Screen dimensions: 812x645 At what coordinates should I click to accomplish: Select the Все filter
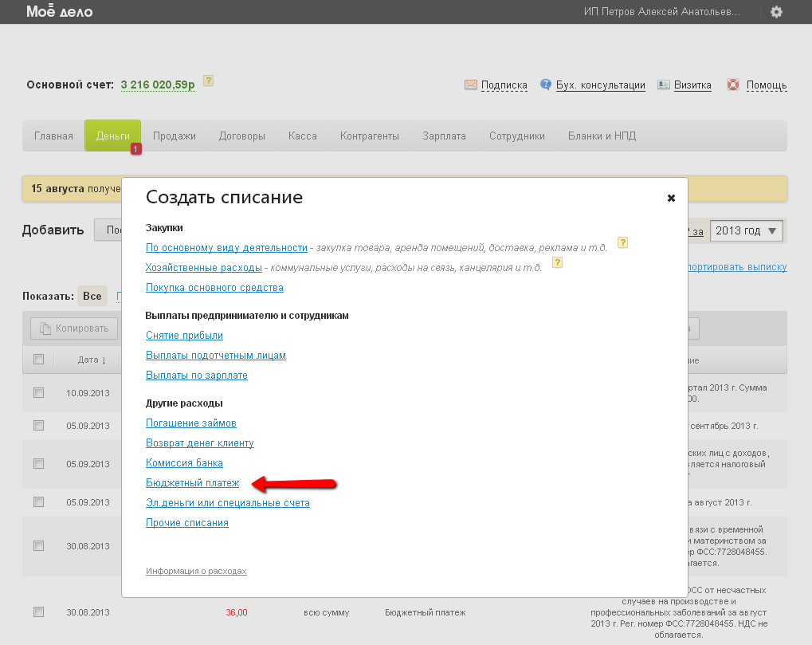(x=92, y=296)
